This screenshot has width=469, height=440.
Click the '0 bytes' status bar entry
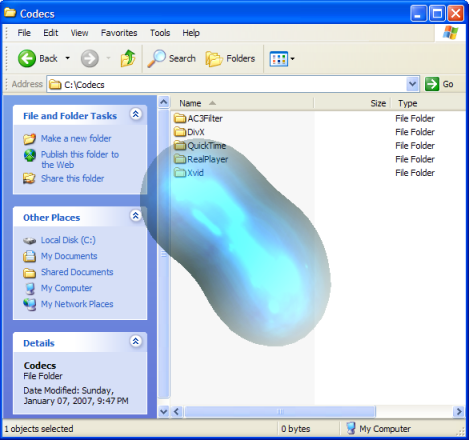[x=296, y=429]
